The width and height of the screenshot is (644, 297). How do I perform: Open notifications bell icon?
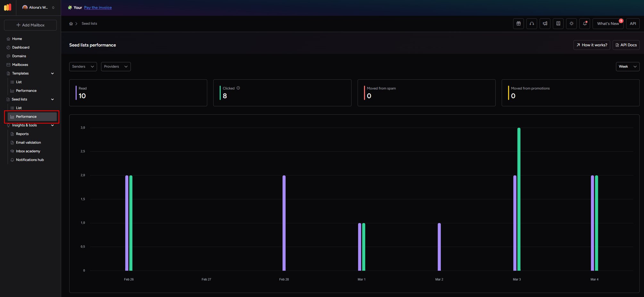(585, 24)
